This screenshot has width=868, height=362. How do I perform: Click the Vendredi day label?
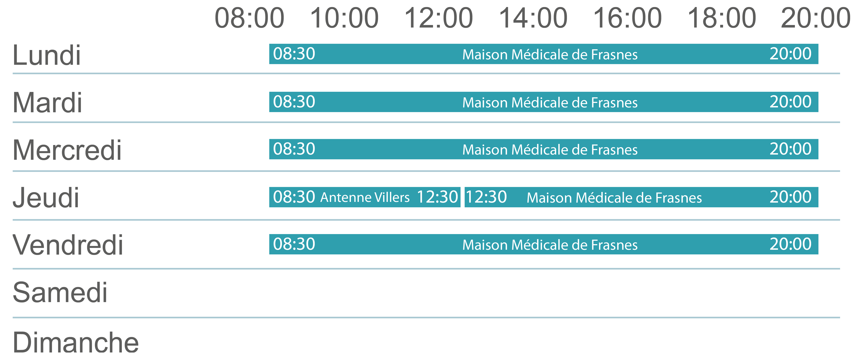pos(68,245)
